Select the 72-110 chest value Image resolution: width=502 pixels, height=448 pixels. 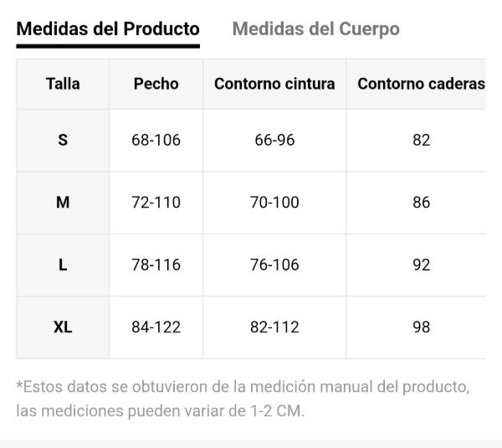coord(156,203)
